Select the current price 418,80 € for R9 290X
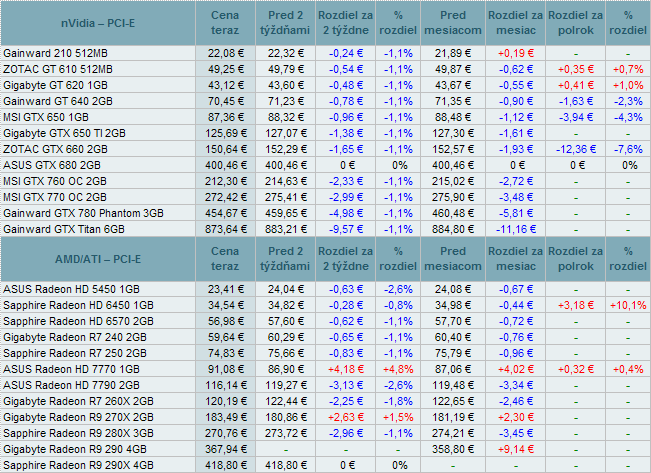This screenshot has height=473, width=651. pyautogui.click(x=225, y=466)
